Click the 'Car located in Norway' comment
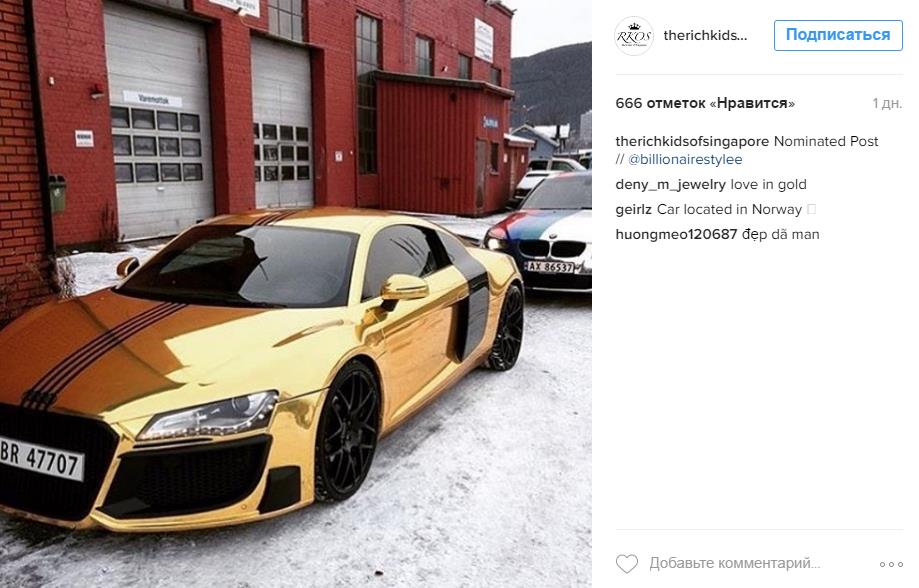The height and width of the screenshot is (588, 919). click(x=729, y=209)
